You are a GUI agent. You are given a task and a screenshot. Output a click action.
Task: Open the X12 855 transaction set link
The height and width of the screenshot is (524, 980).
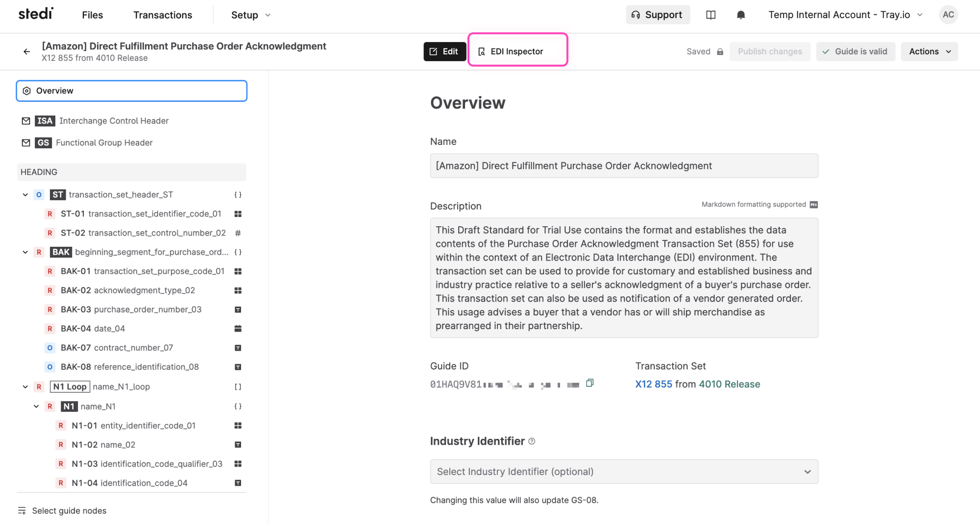coord(653,384)
